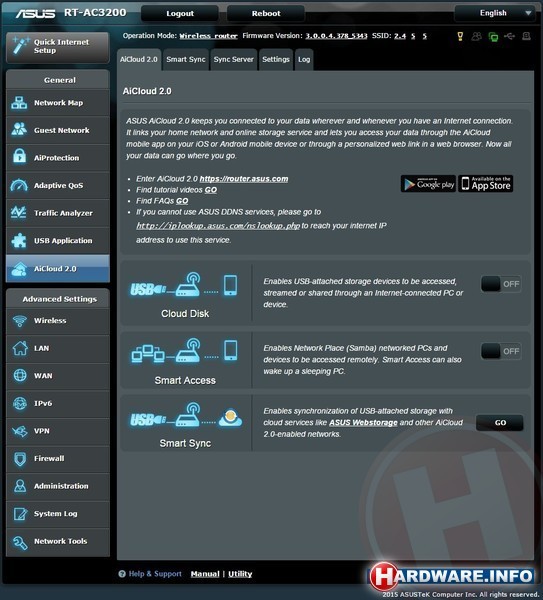This screenshot has width=543, height=600.
Task: Open the Administration user icon
Action: click(20, 486)
